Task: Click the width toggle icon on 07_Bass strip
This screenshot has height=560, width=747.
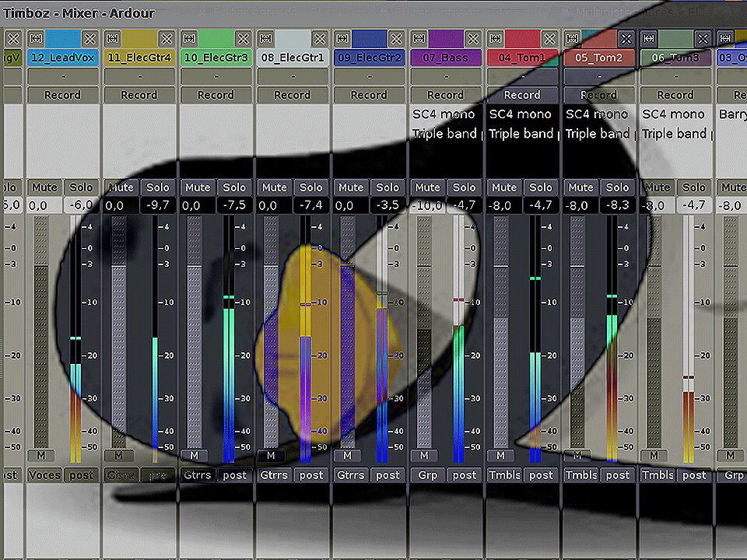Action: [419, 39]
